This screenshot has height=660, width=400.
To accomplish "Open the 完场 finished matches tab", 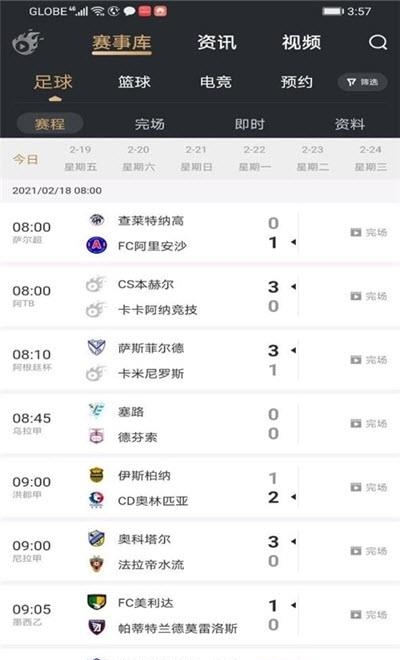I will click(150, 124).
